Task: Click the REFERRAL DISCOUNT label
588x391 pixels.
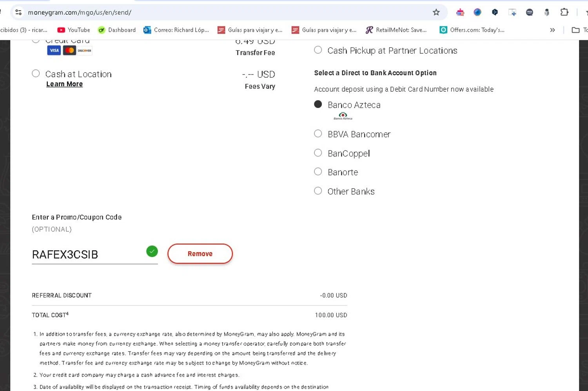Action: [x=62, y=295]
